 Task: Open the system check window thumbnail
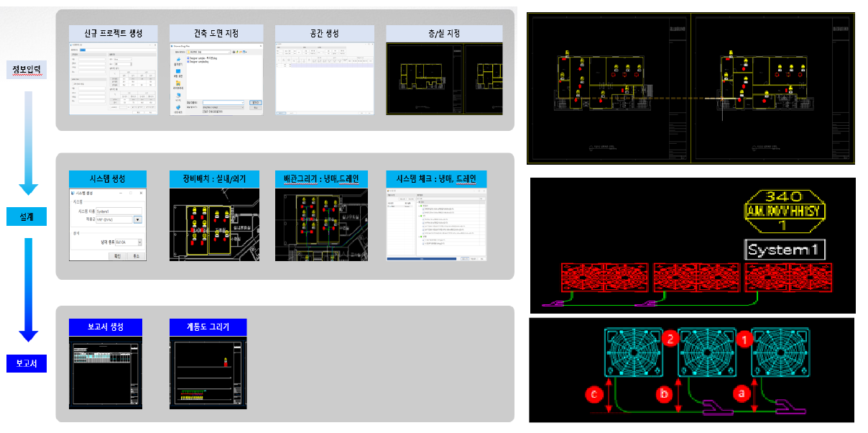(436, 224)
